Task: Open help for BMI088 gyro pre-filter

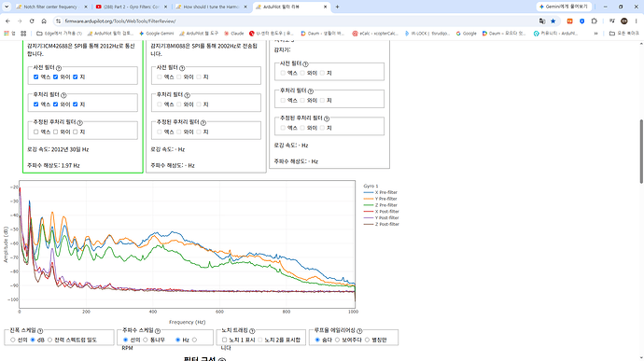Action: click(x=182, y=68)
